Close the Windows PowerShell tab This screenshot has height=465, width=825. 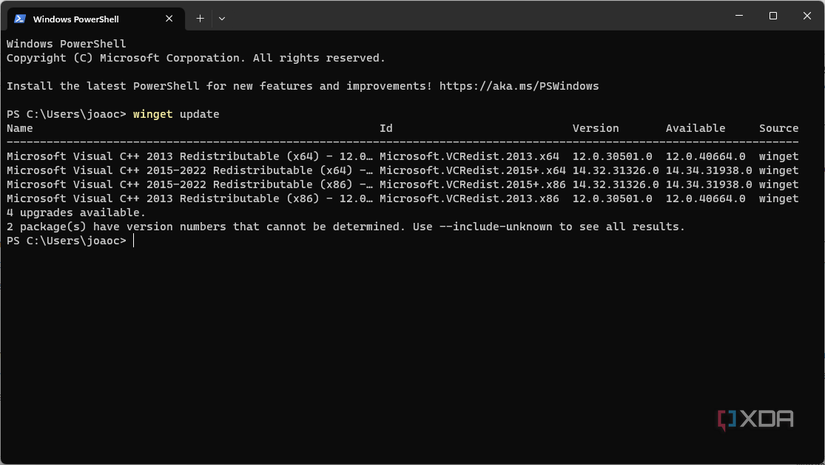click(x=169, y=18)
